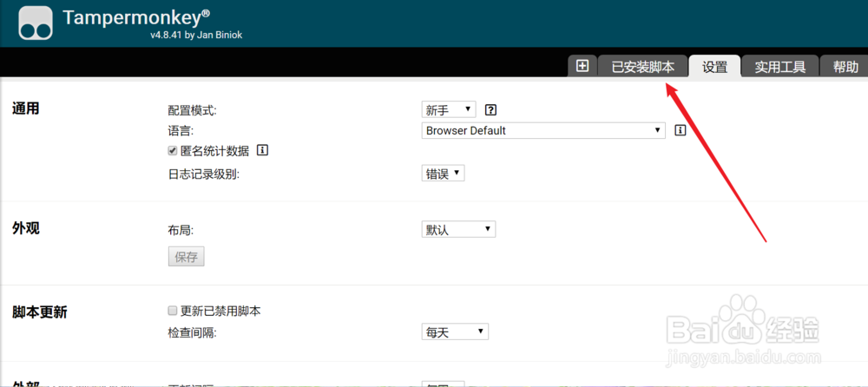Click the 布局 label
Viewport: 868px width, 387px height.
pyautogui.click(x=181, y=230)
